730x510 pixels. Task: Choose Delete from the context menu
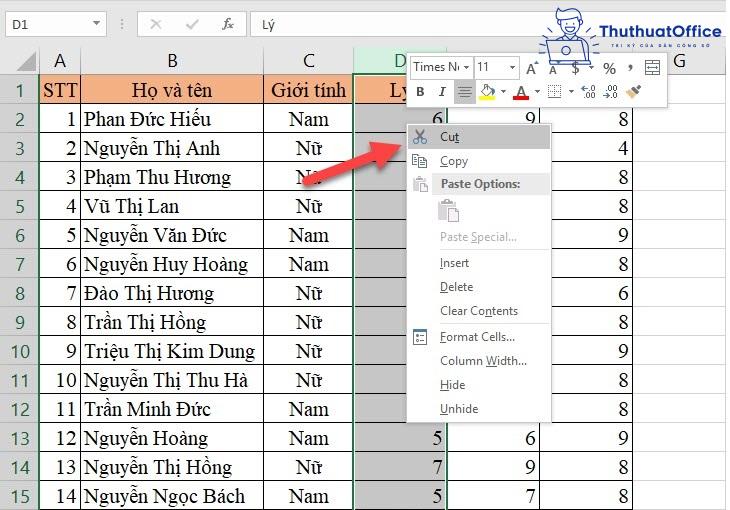(479, 287)
